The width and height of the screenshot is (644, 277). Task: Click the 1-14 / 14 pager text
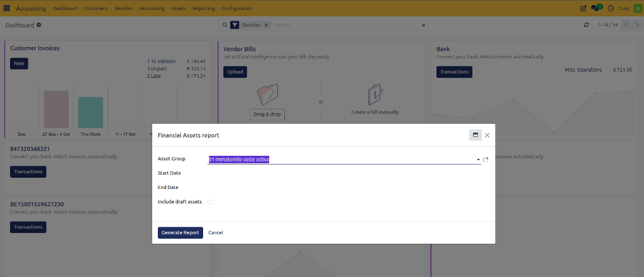click(x=608, y=25)
